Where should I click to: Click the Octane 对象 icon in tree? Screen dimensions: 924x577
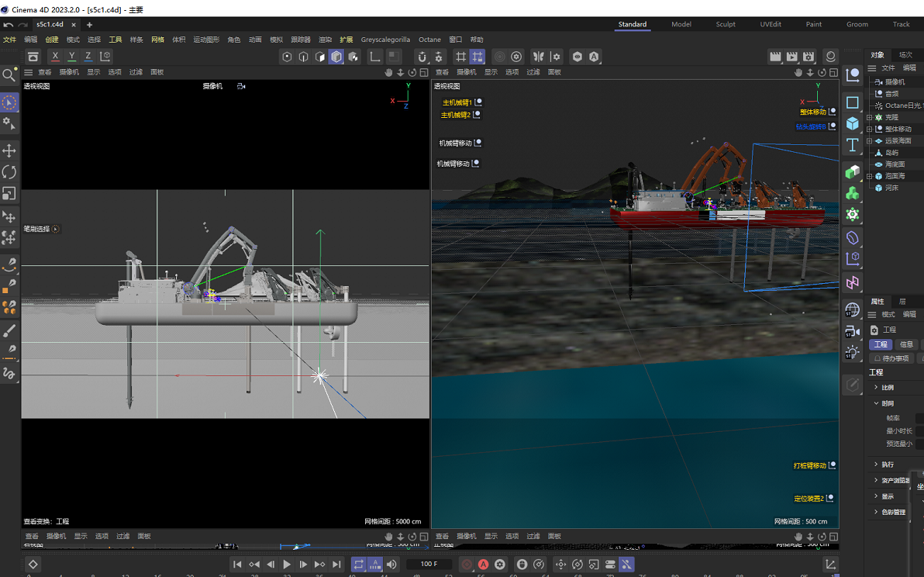pyautogui.click(x=878, y=105)
